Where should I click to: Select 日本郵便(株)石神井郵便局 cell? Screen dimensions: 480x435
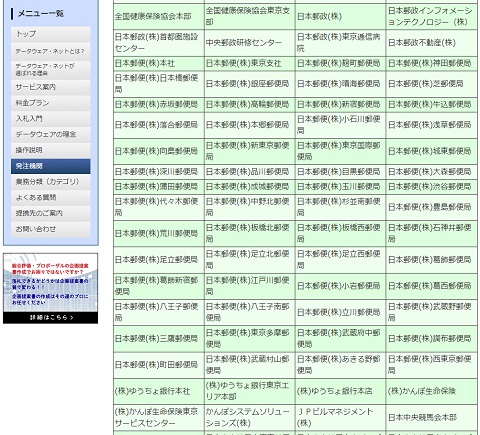point(432,233)
